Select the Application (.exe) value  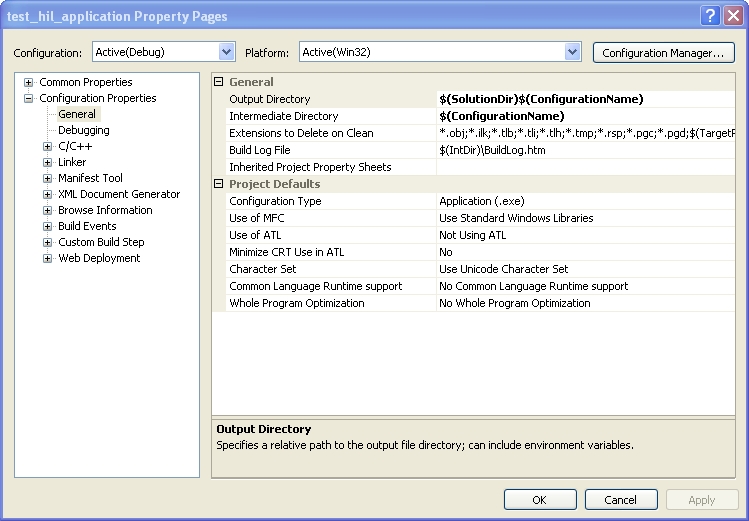coord(585,201)
